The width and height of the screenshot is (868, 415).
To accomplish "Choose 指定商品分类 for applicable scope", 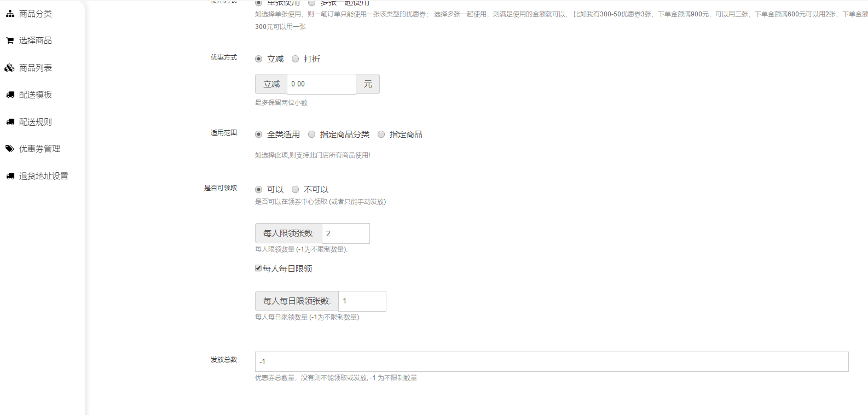I will [312, 135].
